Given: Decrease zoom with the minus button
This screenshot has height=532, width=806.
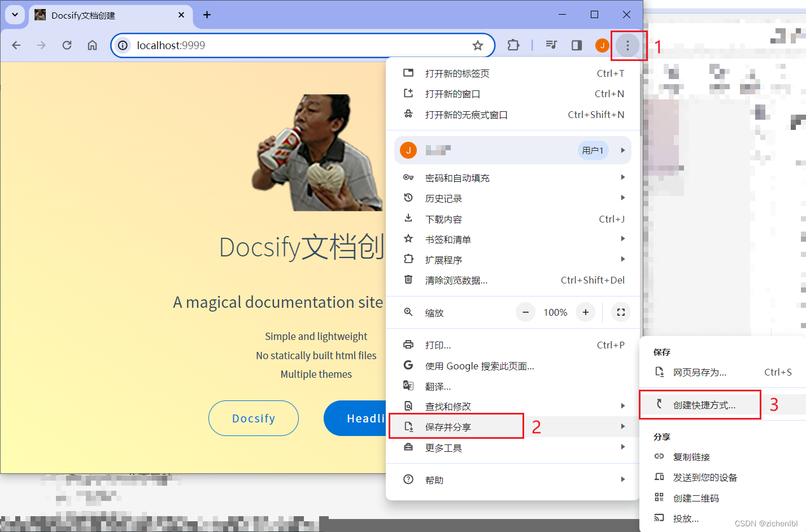Looking at the screenshot, I should click(525, 312).
